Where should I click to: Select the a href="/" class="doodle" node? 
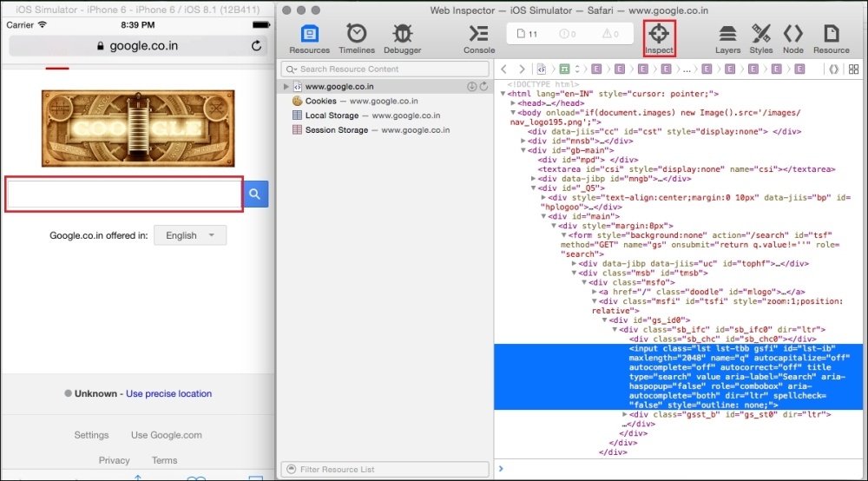tap(702, 292)
